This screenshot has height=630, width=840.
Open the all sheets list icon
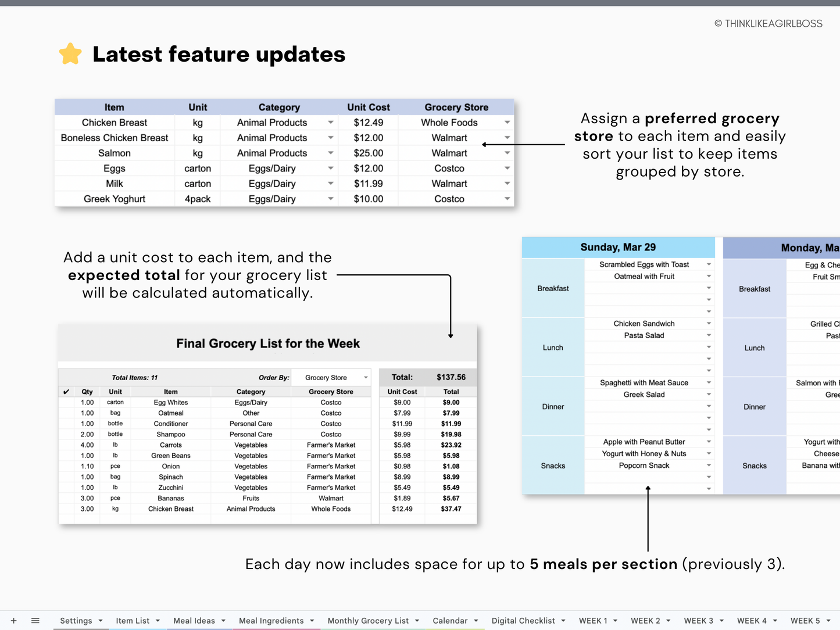click(x=35, y=621)
